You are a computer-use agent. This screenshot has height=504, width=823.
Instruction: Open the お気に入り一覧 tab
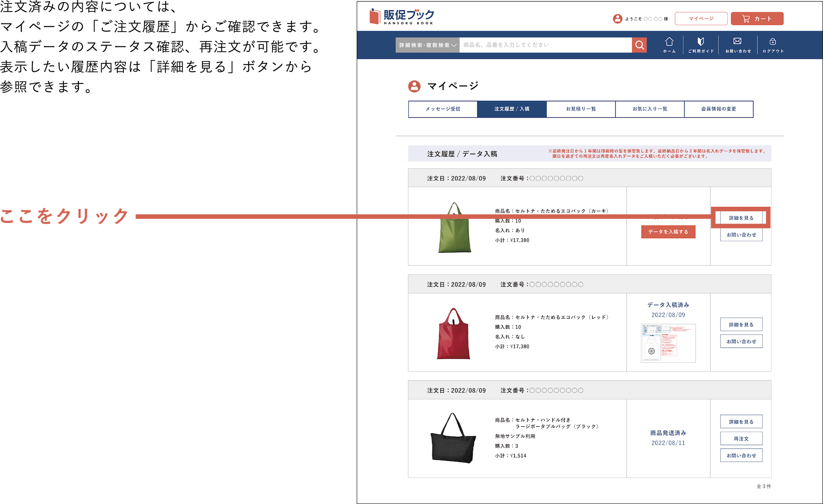point(650,109)
